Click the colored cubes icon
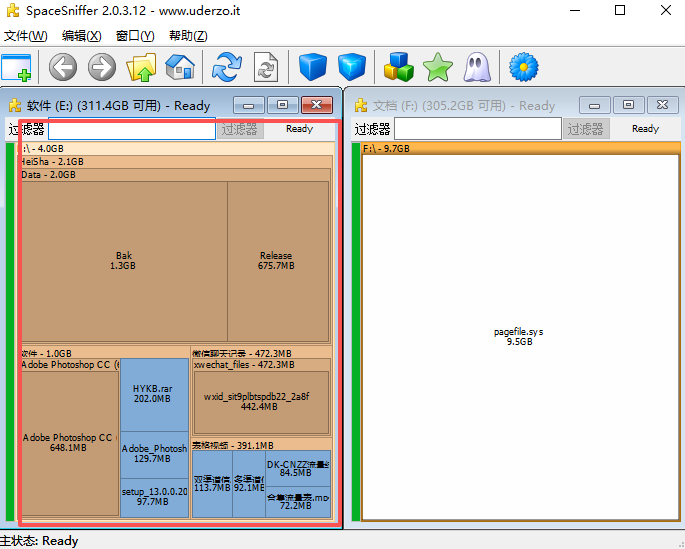Viewport: 685px width, 549px height. tap(398, 67)
